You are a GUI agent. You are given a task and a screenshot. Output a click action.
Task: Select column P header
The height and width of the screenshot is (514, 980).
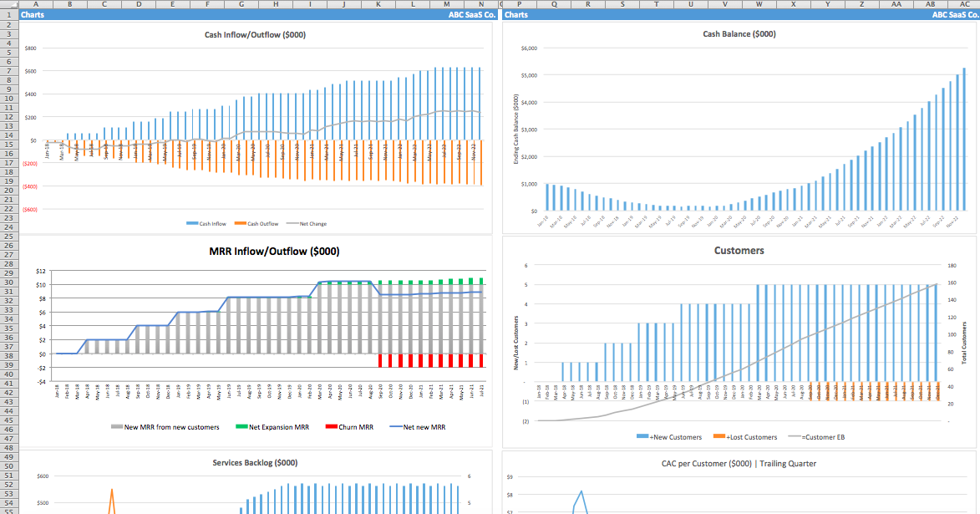tap(519, 4)
